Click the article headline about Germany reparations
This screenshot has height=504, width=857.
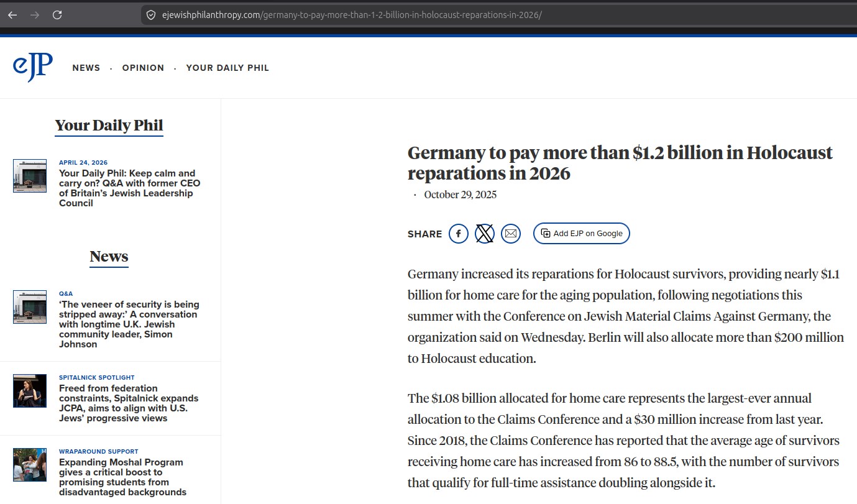[x=620, y=163]
